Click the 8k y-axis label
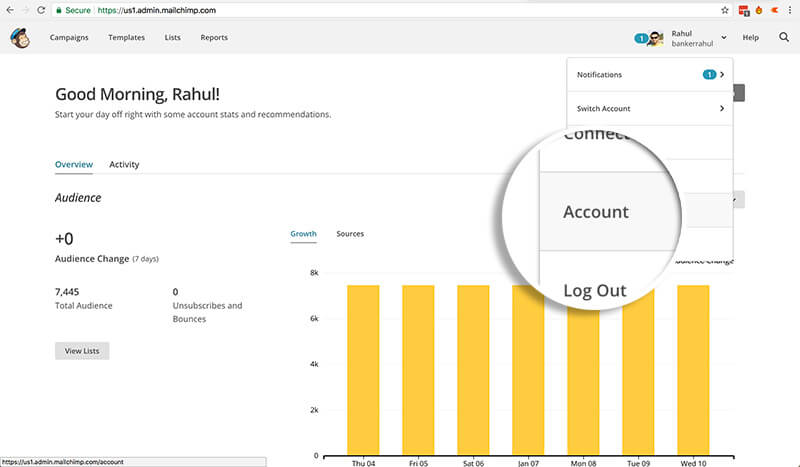 click(x=314, y=273)
